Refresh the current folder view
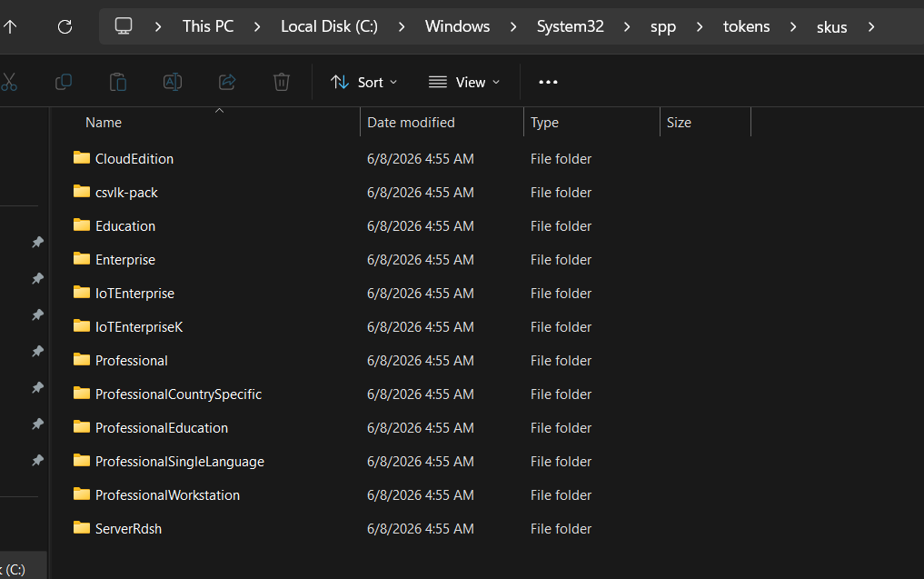The width and height of the screenshot is (924, 579). point(65,26)
